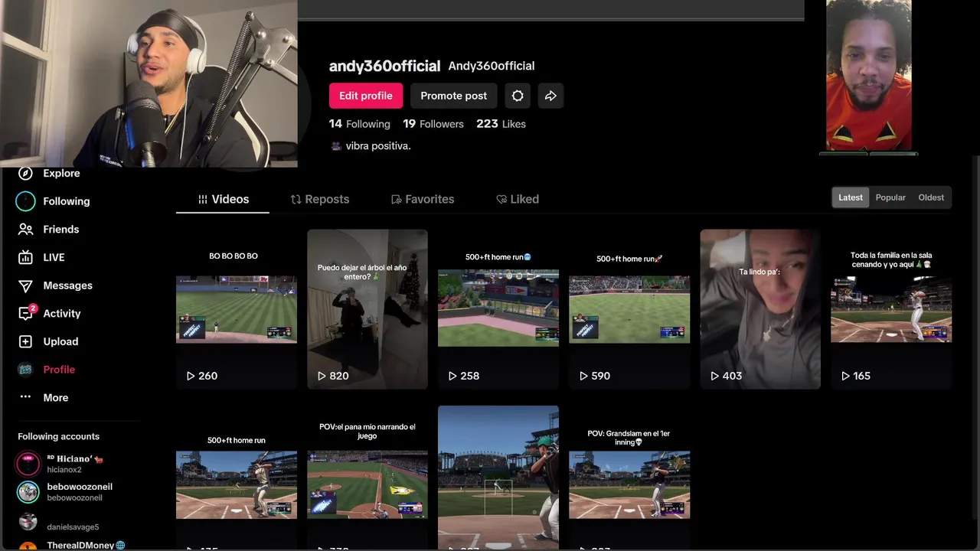The width and height of the screenshot is (980, 551).
Task: Switch to the Liked tab label
Action: [x=524, y=199]
